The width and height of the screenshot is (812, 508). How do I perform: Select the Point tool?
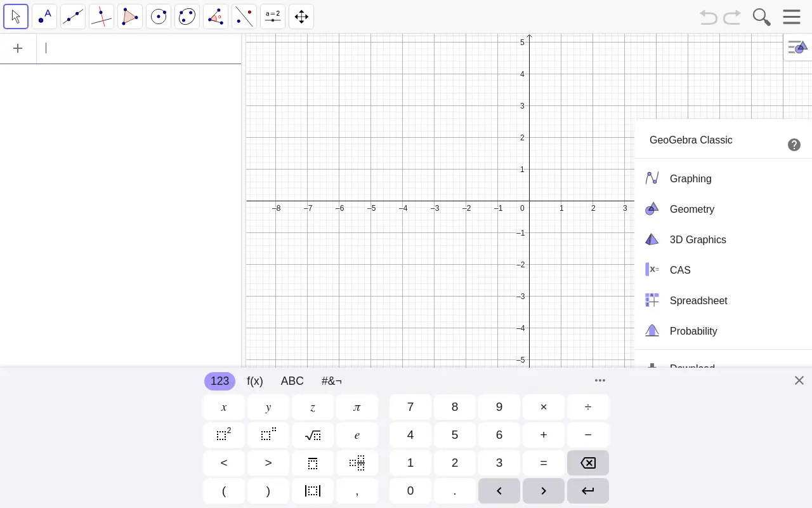[44, 17]
